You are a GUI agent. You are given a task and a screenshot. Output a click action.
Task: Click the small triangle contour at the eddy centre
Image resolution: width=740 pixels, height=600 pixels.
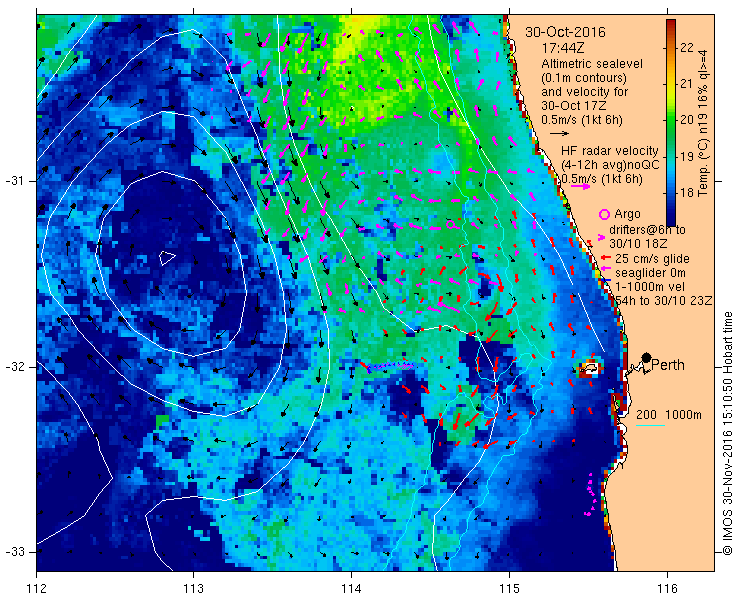(167, 258)
